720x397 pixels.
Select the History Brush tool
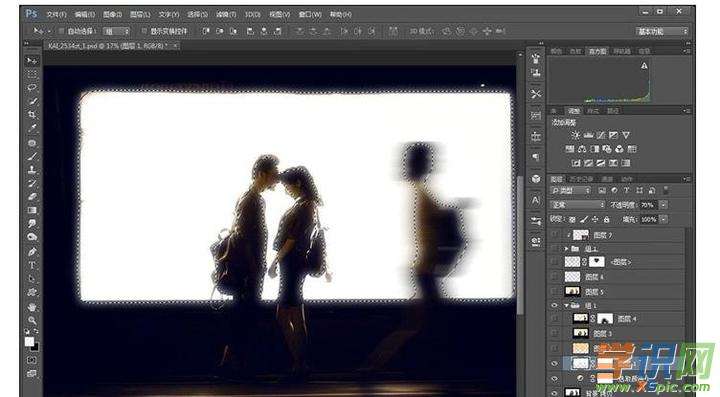click(x=32, y=183)
